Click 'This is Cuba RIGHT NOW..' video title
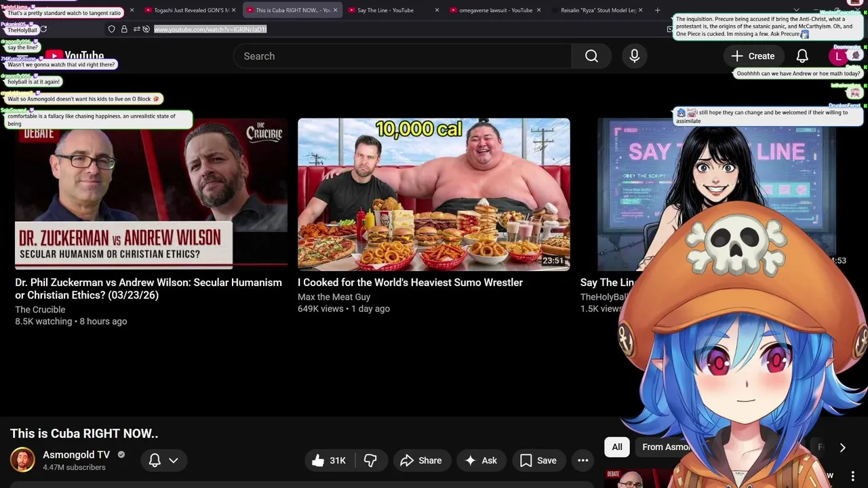868x488 pixels. tap(84, 434)
